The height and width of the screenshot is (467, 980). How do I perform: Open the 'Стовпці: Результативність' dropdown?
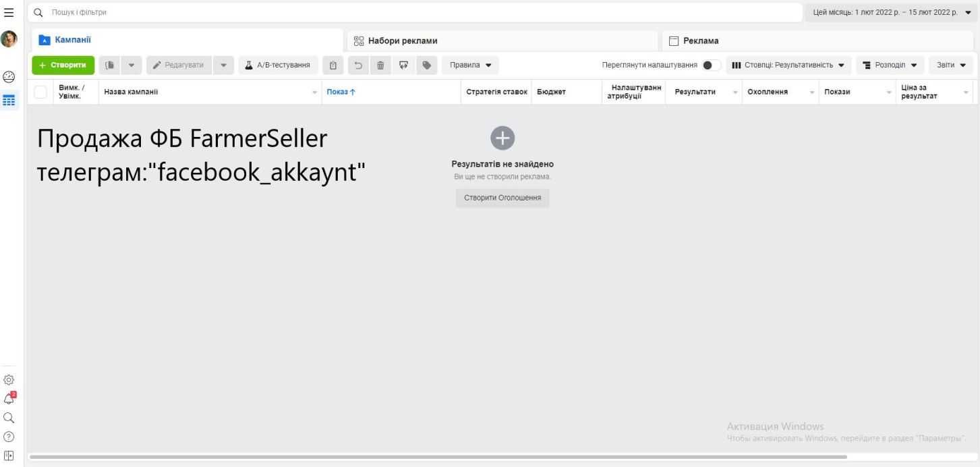pyautogui.click(x=788, y=65)
